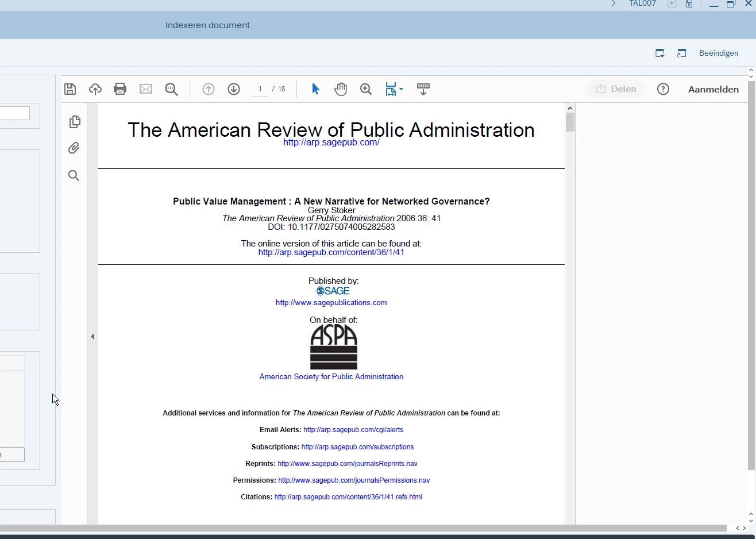
Task: Click the zoom in magnifier with plus
Action: 366,89
